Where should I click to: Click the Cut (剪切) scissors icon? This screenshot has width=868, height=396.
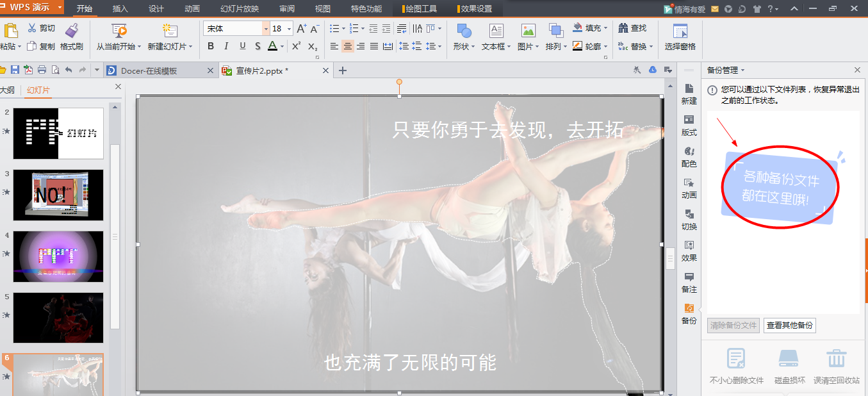tap(32, 28)
